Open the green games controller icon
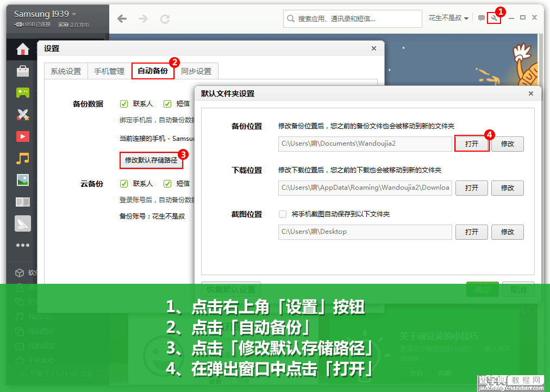 click(x=22, y=92)
